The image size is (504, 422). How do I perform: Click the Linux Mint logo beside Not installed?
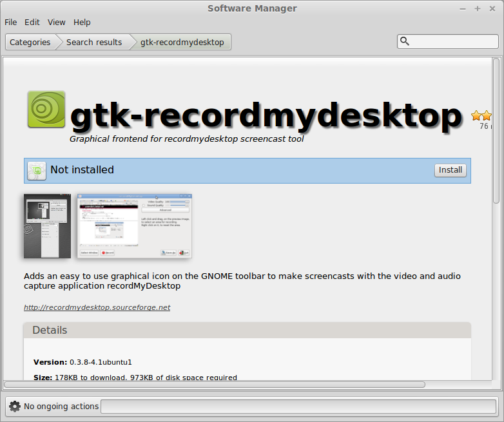37,171
